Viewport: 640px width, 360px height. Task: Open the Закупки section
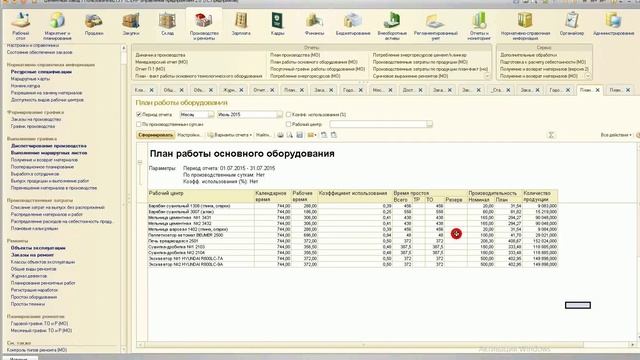pyautogui.click(x=131, y=25)
